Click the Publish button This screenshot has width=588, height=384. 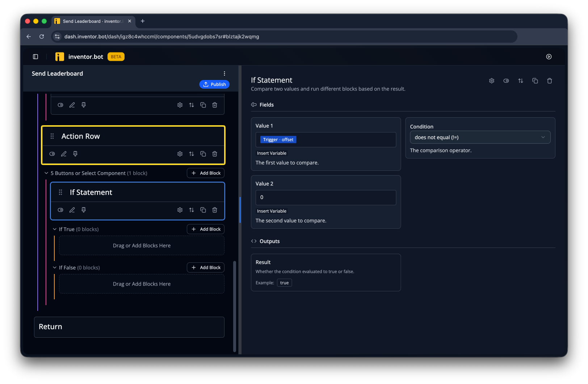(214, 84)
